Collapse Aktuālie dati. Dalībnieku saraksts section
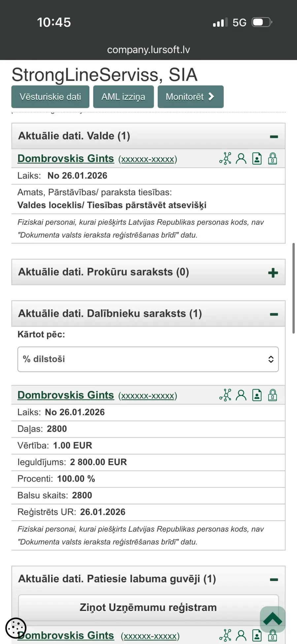 pos(274,314)
